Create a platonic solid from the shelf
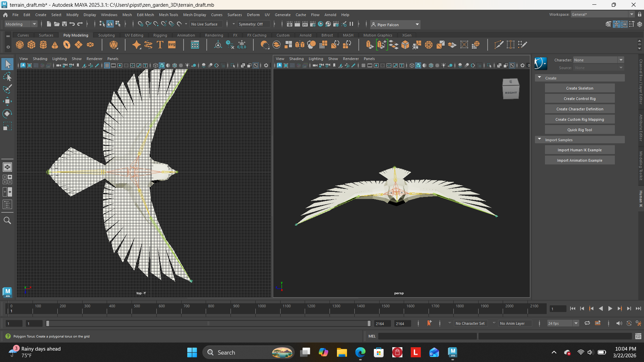The width and height of the screenshot is (644, 362). coord(114,45)
